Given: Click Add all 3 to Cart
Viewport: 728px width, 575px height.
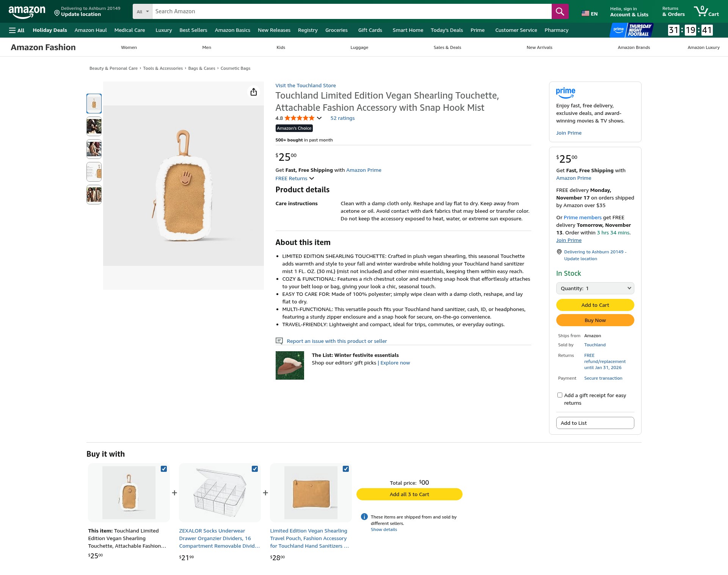Looking at the screenshot, I should tap(409, 494).
